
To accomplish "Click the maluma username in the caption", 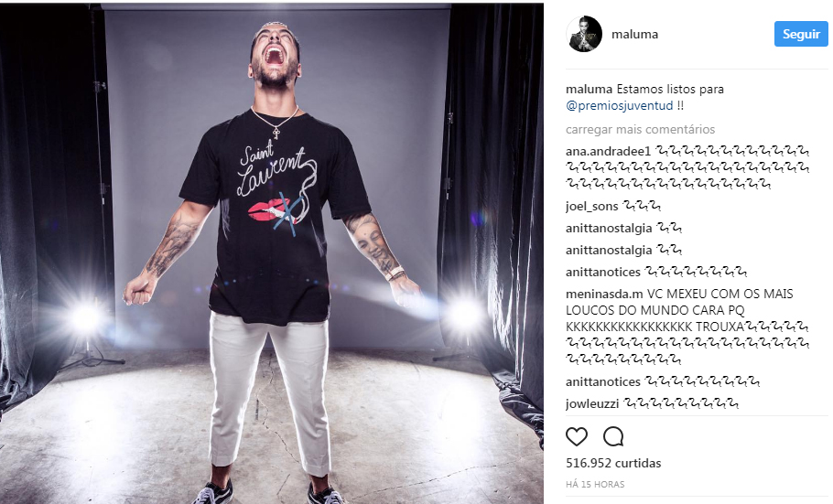I will pyautogui.click(x=589, y=90).
